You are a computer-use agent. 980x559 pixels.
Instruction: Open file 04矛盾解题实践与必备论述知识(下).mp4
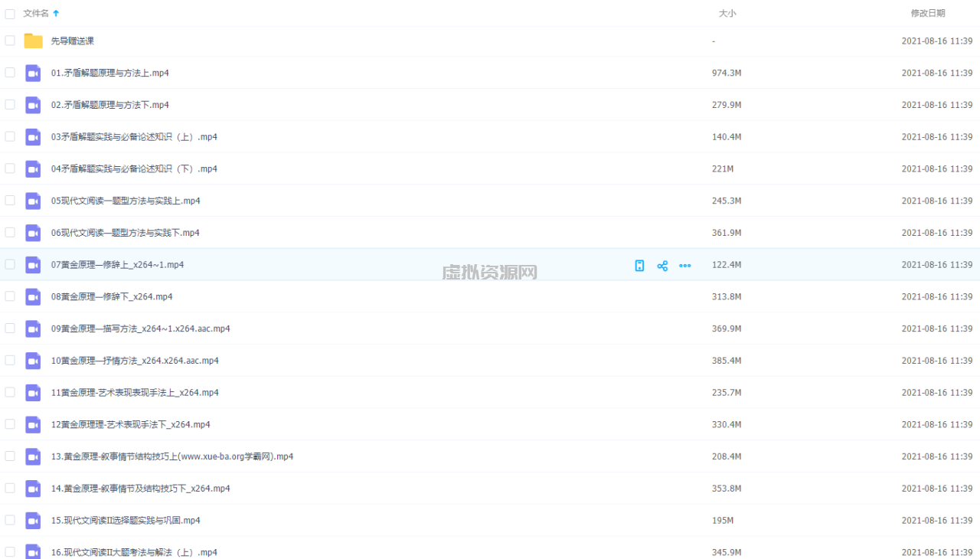pyautogui.click(x=134, y=168)
